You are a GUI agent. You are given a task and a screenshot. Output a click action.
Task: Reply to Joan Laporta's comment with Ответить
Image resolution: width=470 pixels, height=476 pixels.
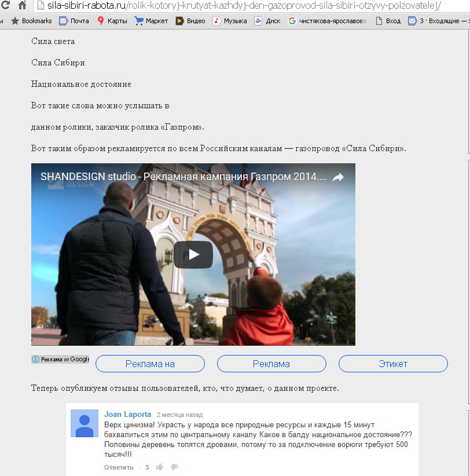(x=119, y=467)
